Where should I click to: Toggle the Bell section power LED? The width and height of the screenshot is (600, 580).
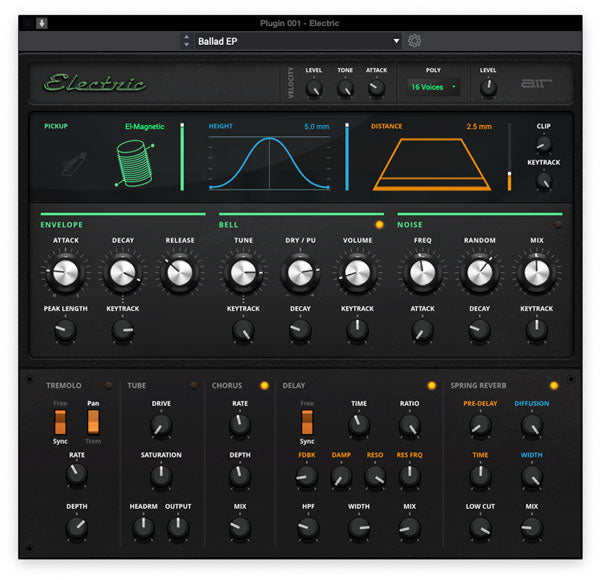click(x=379, y=225)
